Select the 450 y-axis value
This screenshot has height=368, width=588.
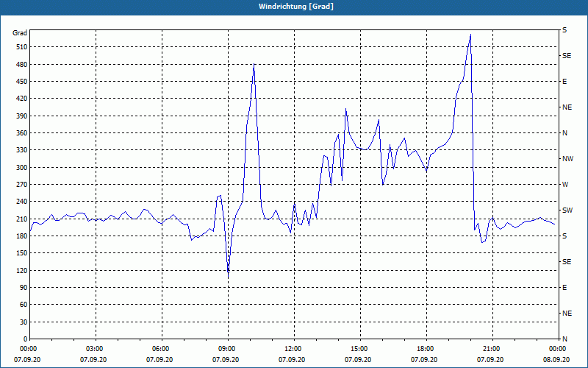(x=22, y=82)
